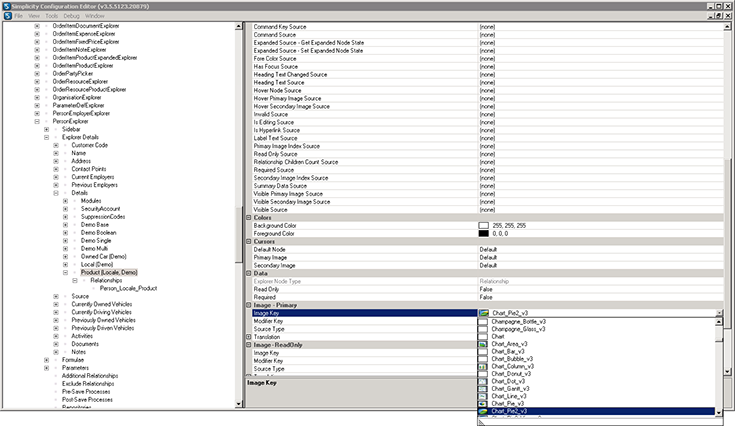This screenshot has width=735, height=426.
Task: Click the white Background Color swatch
Action: [x=484, y=225]
